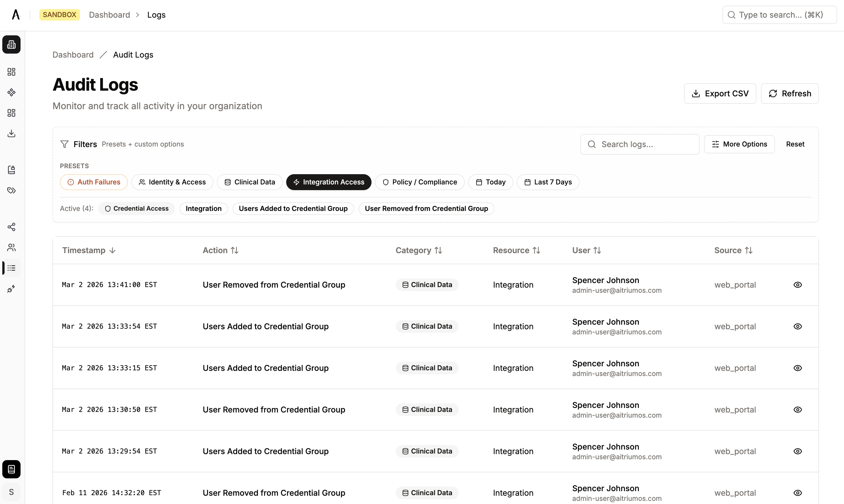Remove the Credential Access active filter chip
This screenshot has width=844, height=504.
[137, 208]
